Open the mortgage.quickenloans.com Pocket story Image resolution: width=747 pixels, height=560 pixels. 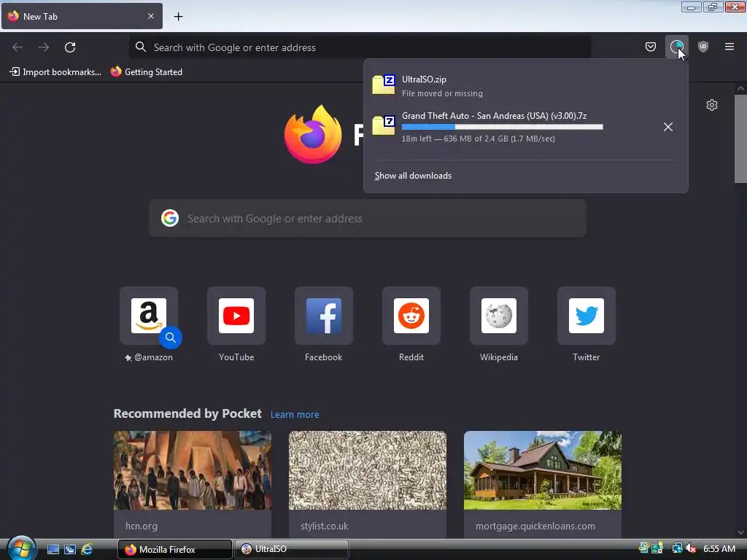(x=543, y=485)
